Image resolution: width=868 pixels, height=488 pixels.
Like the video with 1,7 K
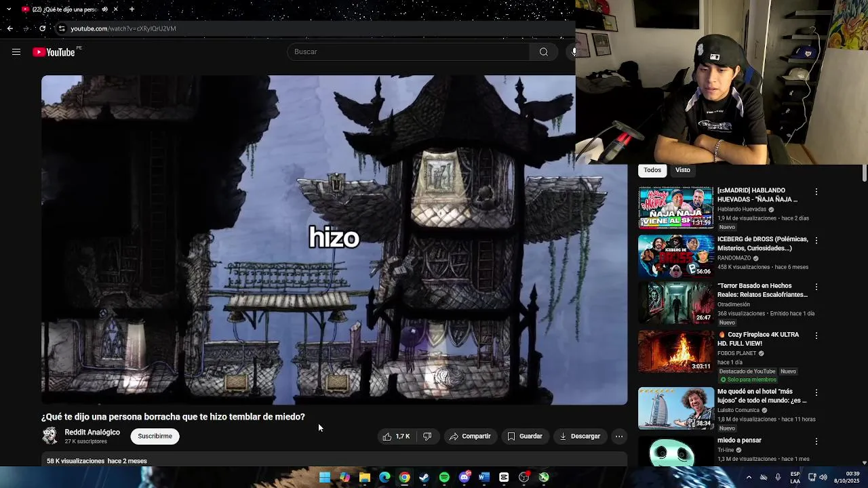tap(396, 436)
